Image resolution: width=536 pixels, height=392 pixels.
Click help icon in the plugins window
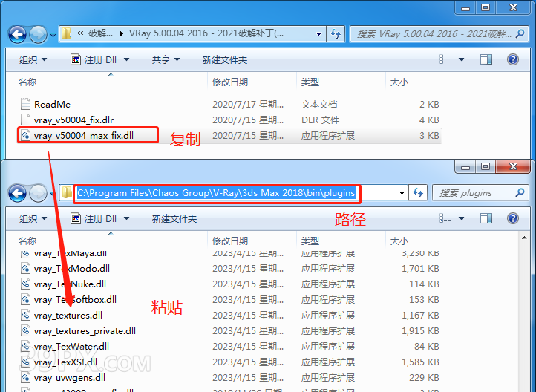(513, 218)
